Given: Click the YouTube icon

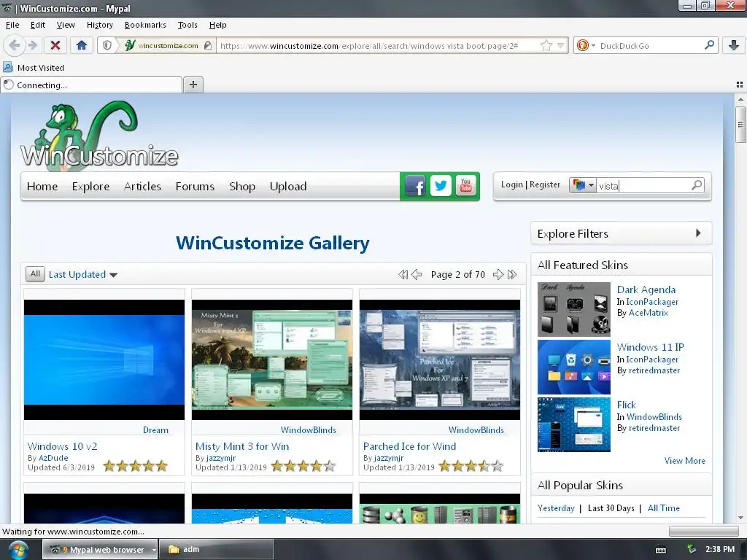Looking at the screenshot, I should 465,186.
